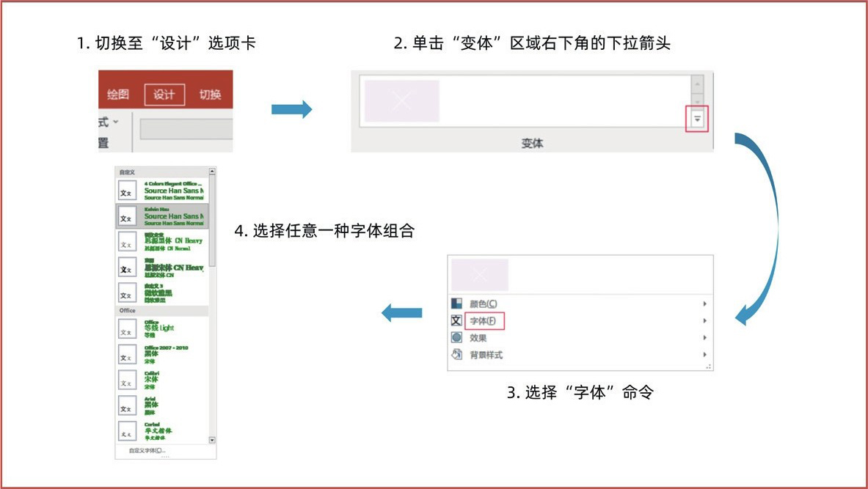Choose the 字体(F) menu command
This screenshot has height=489, width=868.
[x=484, y=321]
